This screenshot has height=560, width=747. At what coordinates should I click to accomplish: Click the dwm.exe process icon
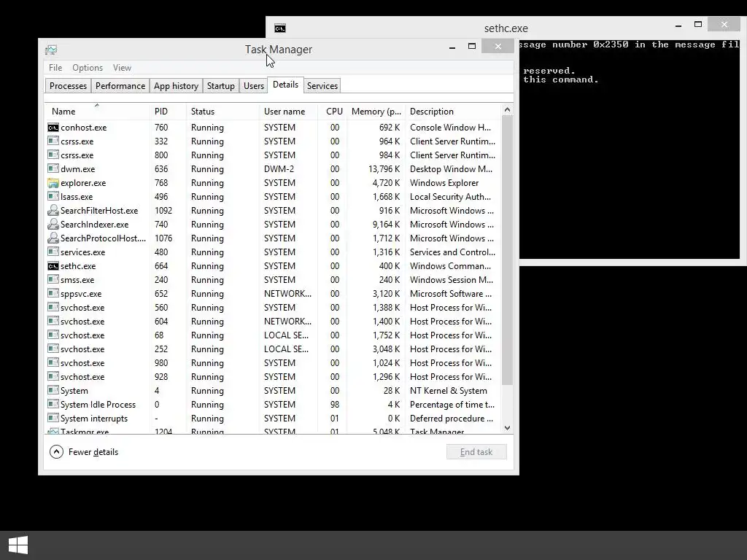53,168
